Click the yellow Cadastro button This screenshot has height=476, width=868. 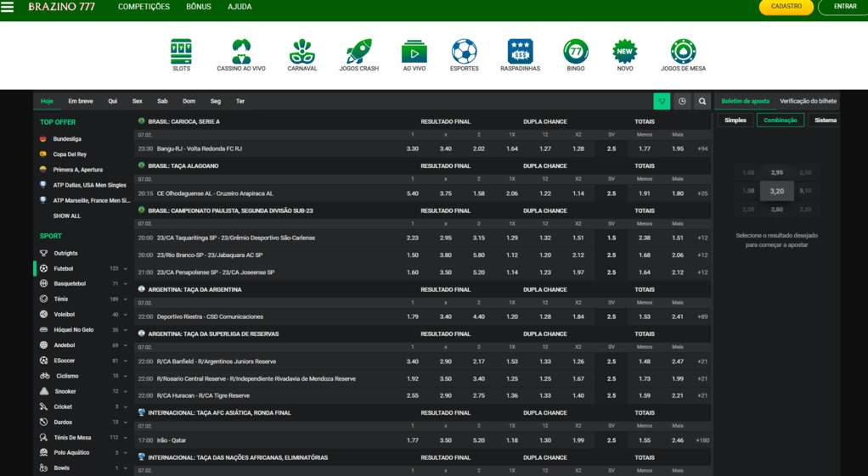(786, 7)
